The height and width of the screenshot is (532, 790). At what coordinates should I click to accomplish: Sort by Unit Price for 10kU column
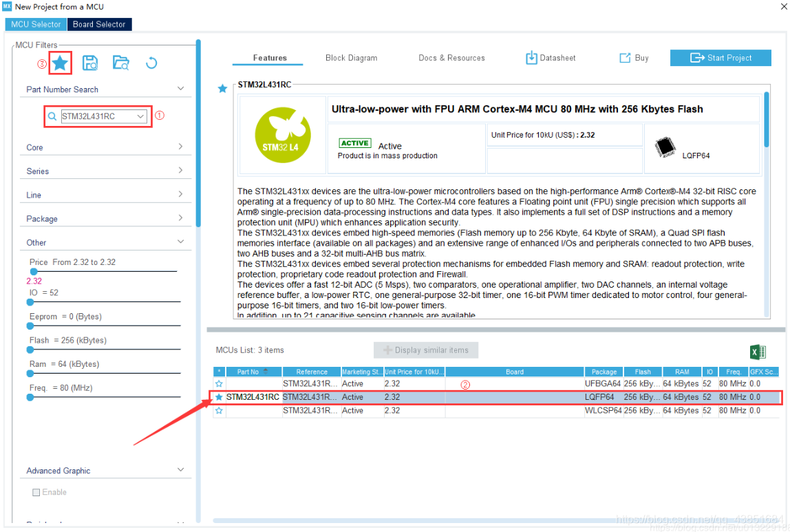[414, 372]
